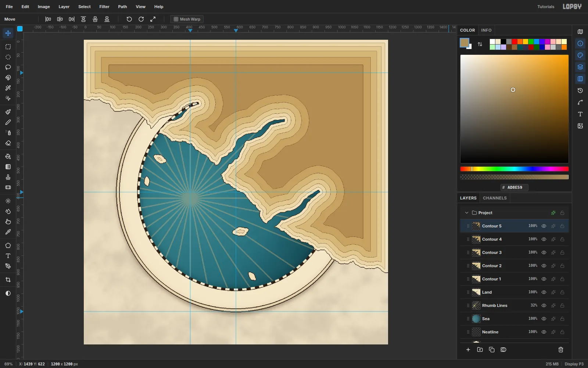Screen dimensions: 588x368
Task: Switch to the Channels tab
Action: tap(495, 198)
